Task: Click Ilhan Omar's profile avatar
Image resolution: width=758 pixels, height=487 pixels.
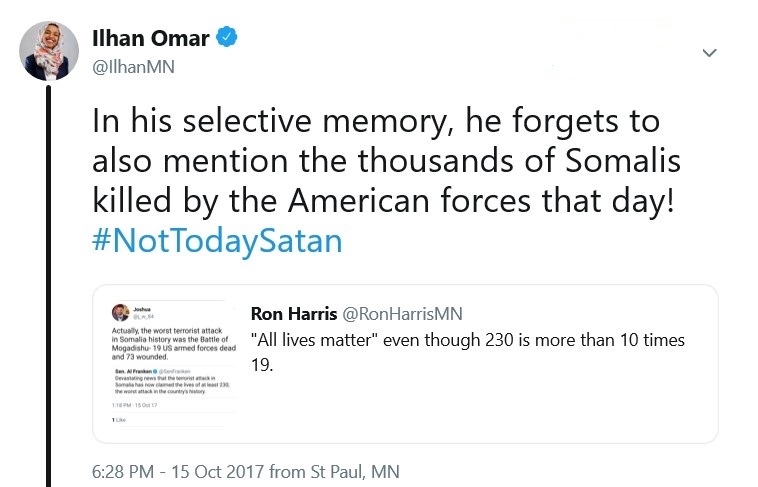Action: [x=49, y=51]
